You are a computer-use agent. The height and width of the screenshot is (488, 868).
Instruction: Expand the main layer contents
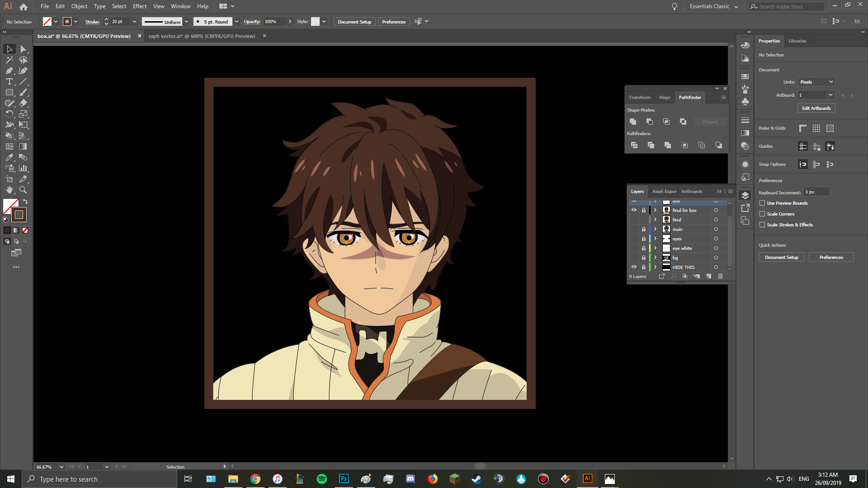(x=655, y=229)
